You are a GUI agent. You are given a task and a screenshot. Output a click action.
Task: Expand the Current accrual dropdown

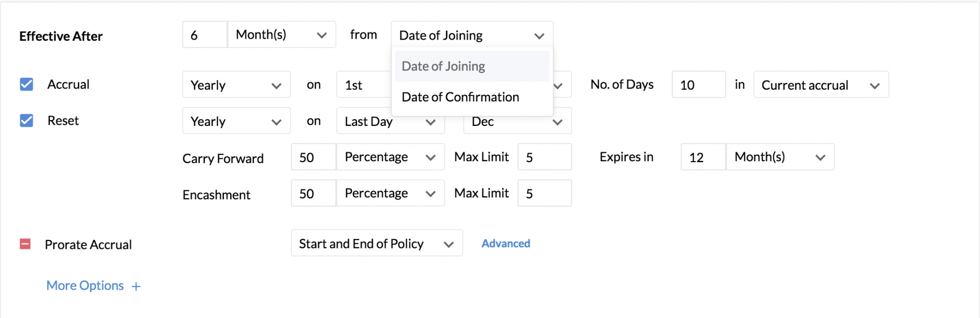click(820, 85)
